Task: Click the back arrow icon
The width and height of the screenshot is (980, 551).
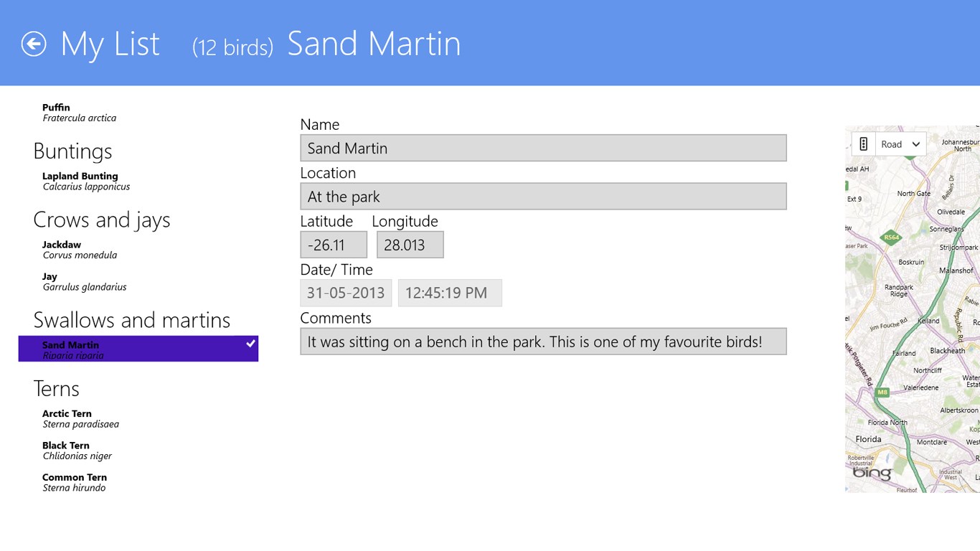Action: (x=34, y=44)
